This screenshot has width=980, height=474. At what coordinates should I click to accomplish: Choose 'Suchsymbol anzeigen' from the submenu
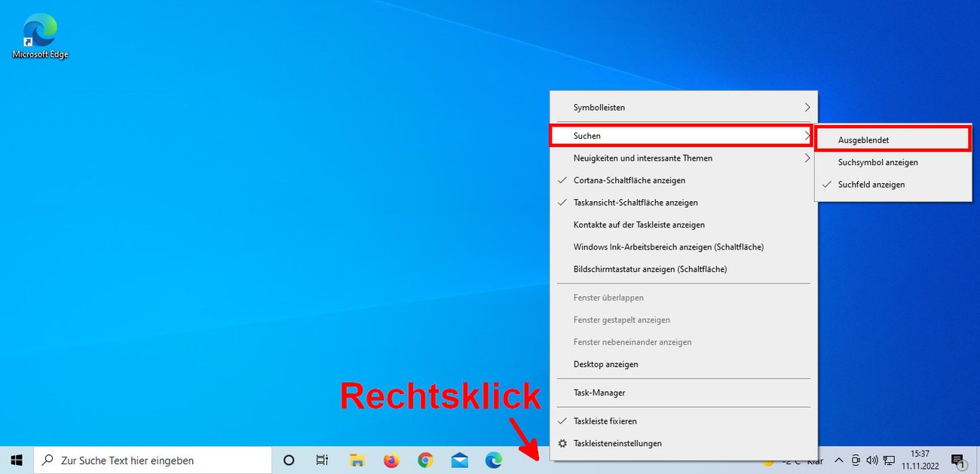point(880,162)
